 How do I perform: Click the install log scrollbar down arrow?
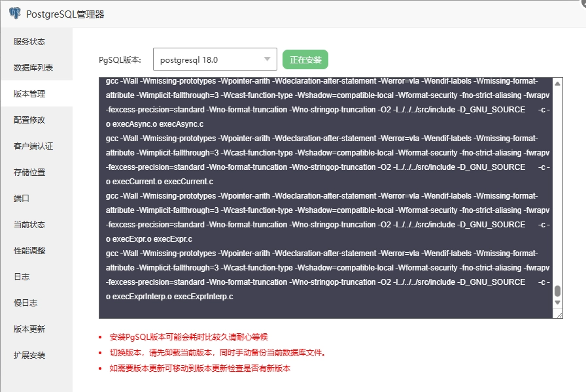pos(557,302)
